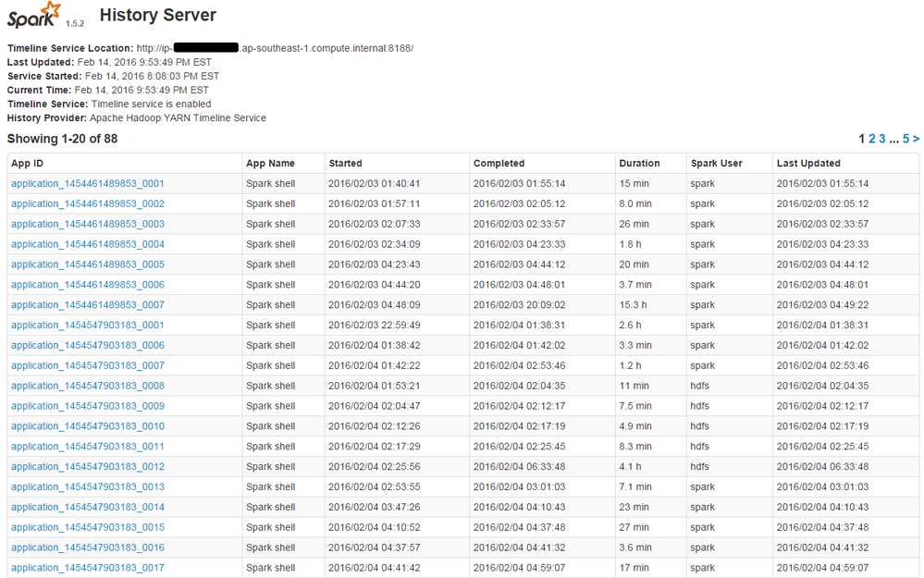Select 'Apache Hadoop YARN Timeline Service' text
Viewport: 924px width, 578px height.
click(178, 117)
